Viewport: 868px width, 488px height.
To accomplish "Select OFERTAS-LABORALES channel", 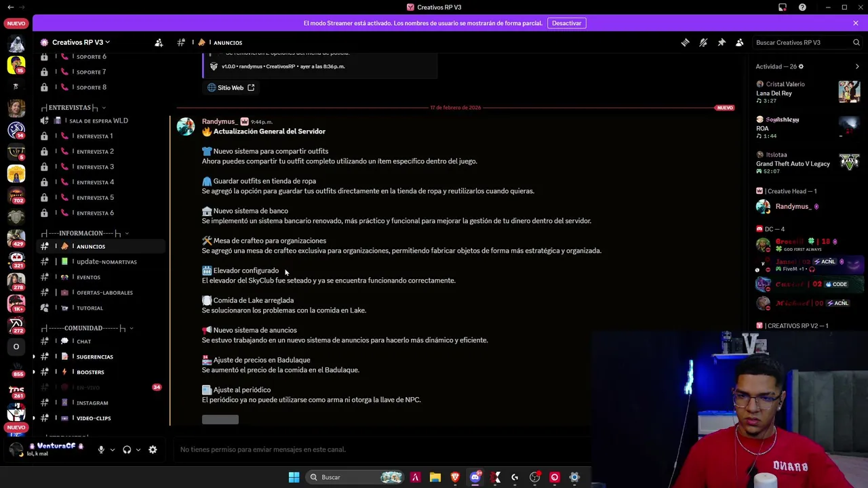I will [102, 293].
